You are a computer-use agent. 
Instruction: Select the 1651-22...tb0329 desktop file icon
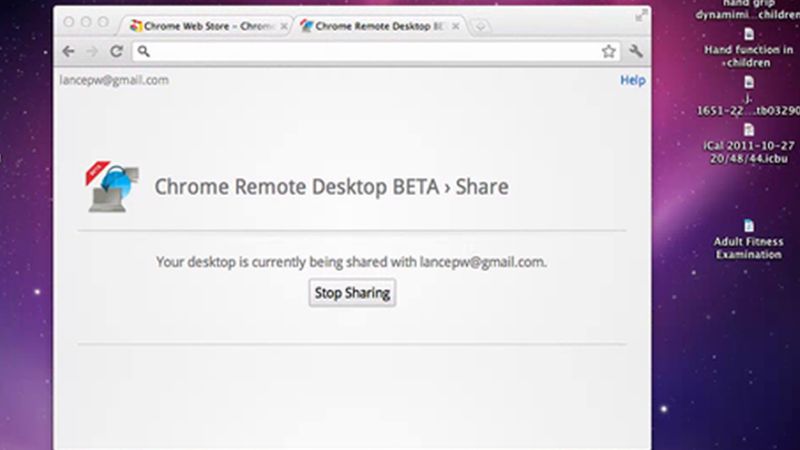[748, 82]
